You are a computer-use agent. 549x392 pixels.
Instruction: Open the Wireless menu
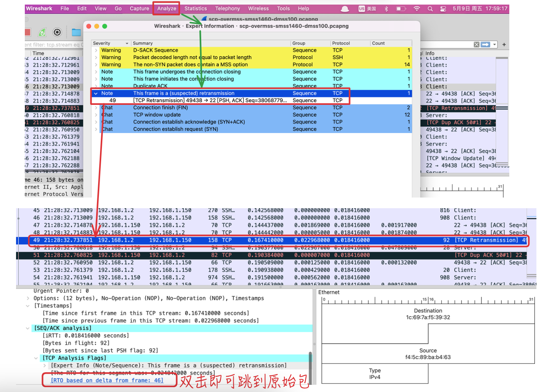(x=258, y=8)
